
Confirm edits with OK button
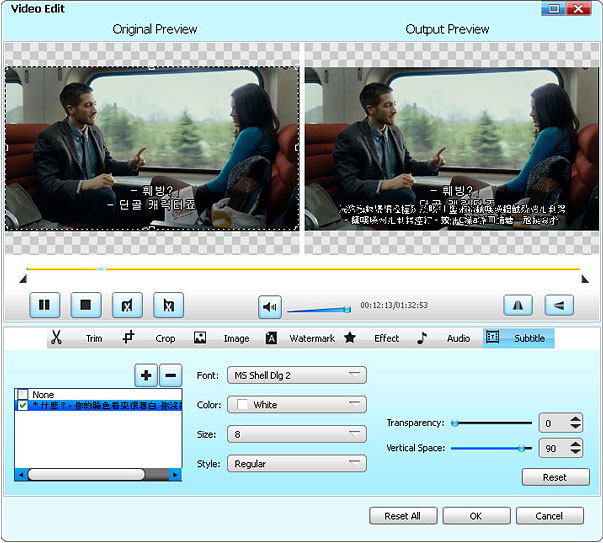pyautogui.click(x=476, y=516)
